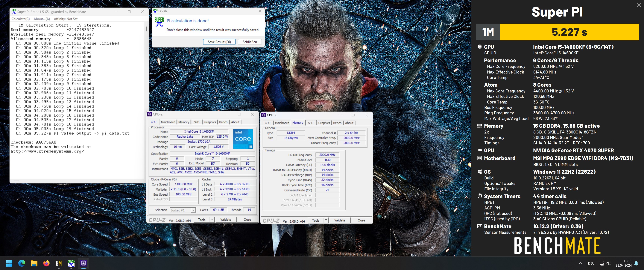Click Affinity: Not Set menu item
The width and height of the screenshot is (644, 270).
pos(66,19)
